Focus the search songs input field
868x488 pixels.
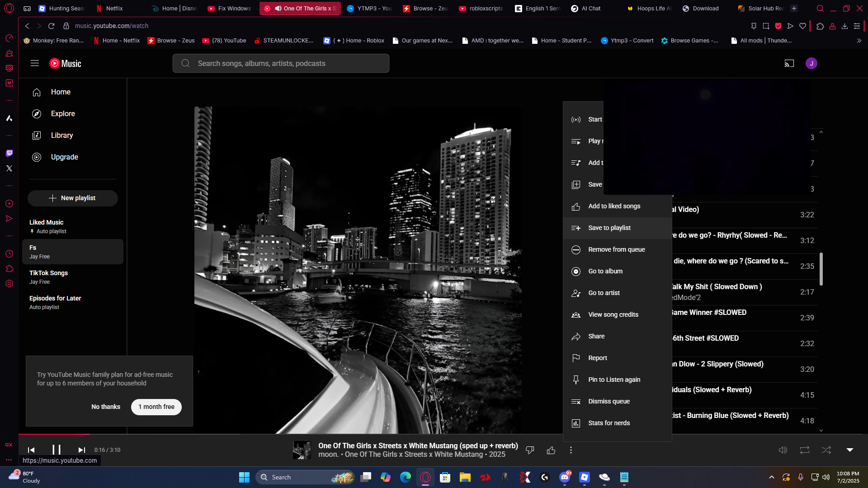click(281, 64)
